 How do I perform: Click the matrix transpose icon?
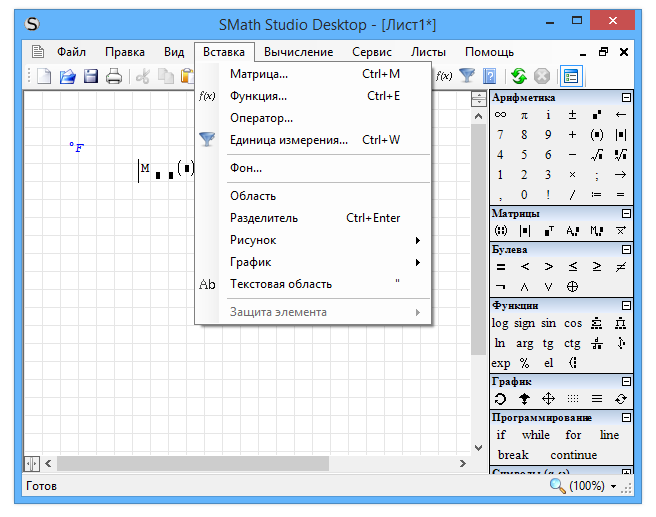point(549,231)
